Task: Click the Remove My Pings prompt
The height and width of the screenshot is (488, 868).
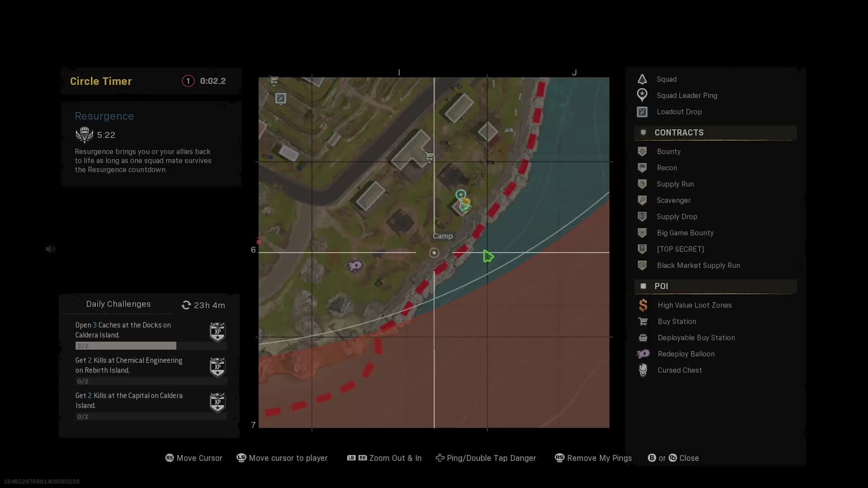Action: coord(593,458)
